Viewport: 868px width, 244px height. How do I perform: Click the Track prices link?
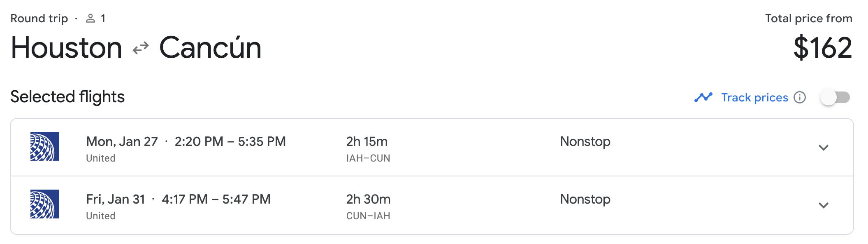point(754,98)
